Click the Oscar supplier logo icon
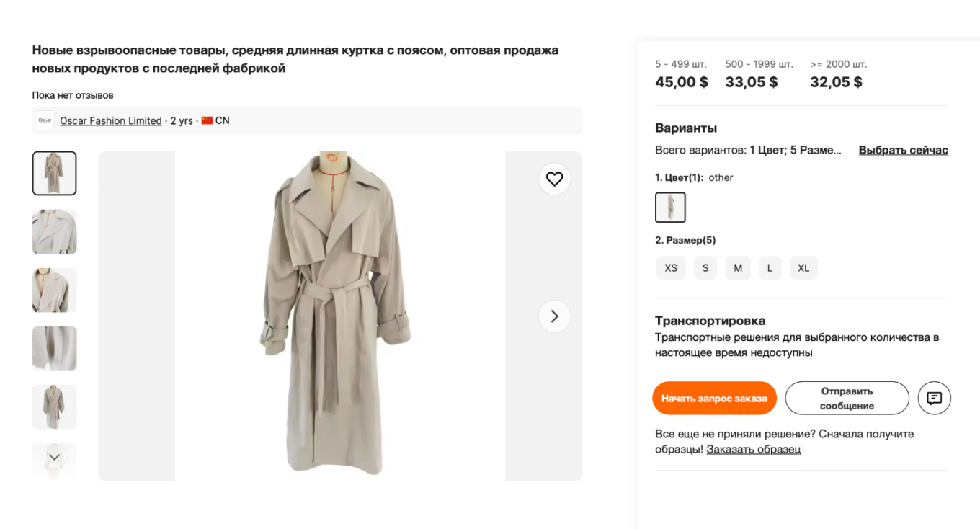The image size is (980, 529). pyautogui.click(x=45, y=120)
